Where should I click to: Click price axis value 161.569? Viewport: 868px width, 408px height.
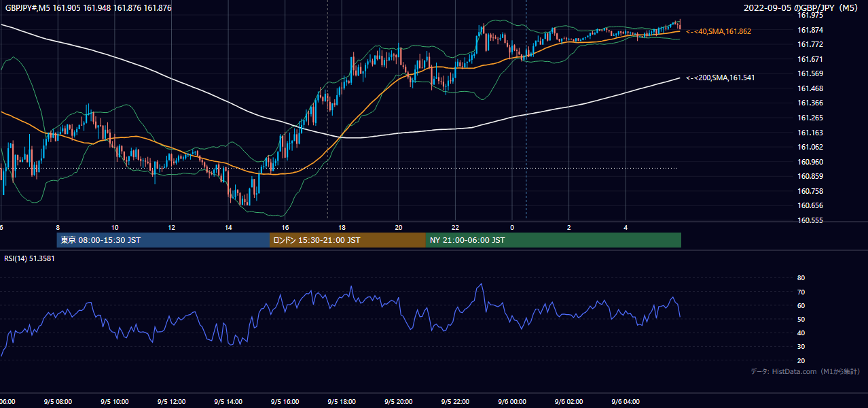pyautogui.click(x=810, y=73)
